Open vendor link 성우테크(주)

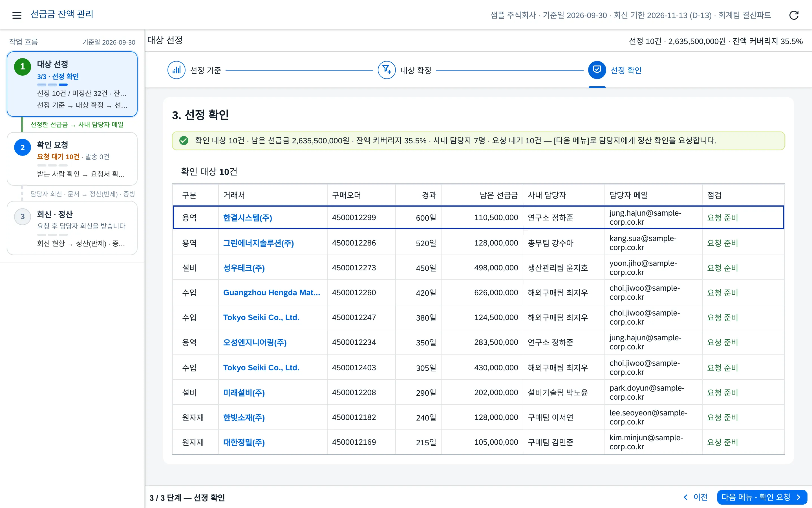[244, 268]
